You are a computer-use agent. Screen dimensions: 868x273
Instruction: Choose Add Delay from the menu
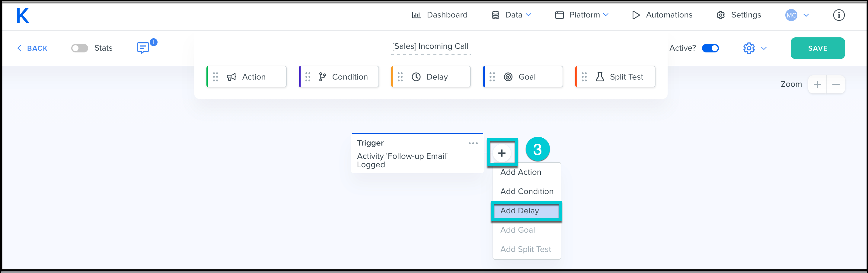(x=519, y=211)
